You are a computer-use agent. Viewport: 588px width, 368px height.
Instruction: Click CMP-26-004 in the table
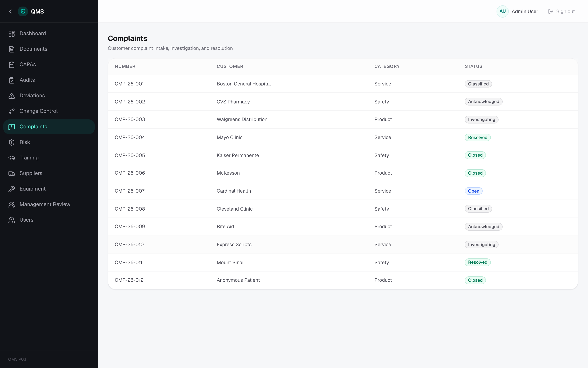pyautogui.click(x=130, y=138)
